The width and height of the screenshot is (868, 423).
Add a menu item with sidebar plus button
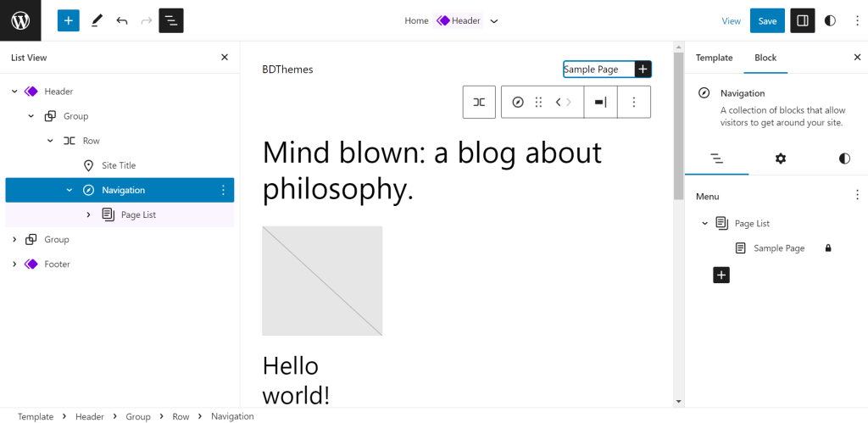pyautogui.click(x=721, y=275)
